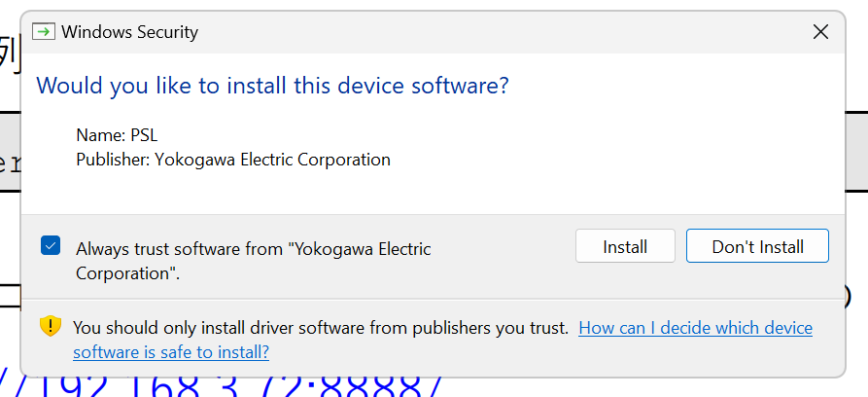Click the "Windows Security" title text
Image resolution: width=868 pixels, height=397 pixels.
coord(129,32)
